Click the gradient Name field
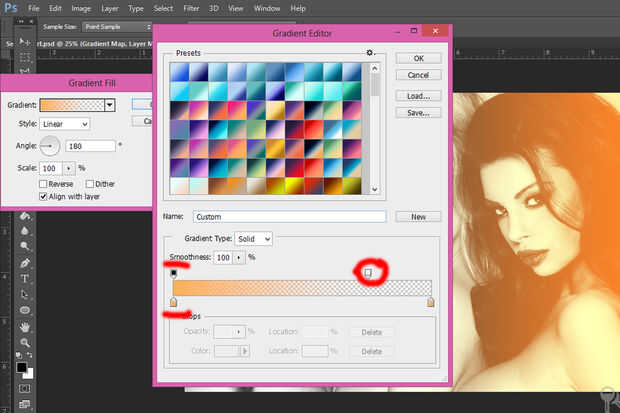The image size is (620, 413). [289, 217]
